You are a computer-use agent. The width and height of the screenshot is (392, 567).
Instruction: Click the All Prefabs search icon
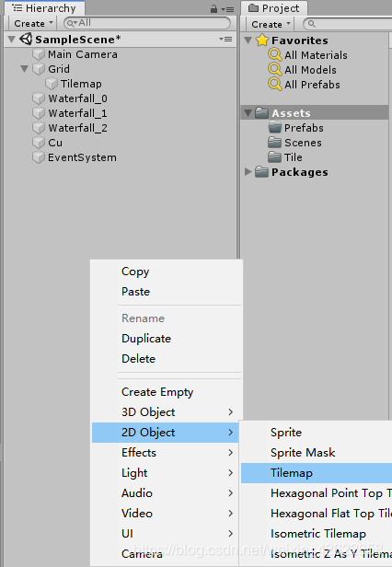tap(275, 85)
